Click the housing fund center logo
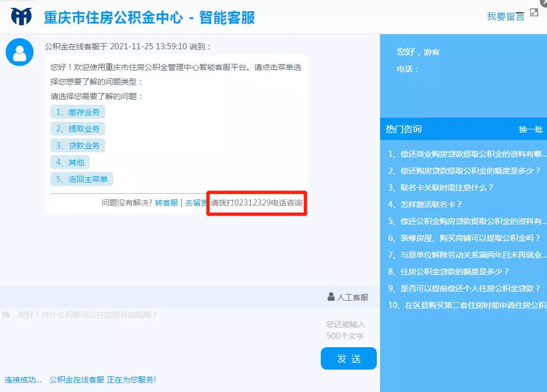The image size is (547, 392). click(x=21, y=16)
